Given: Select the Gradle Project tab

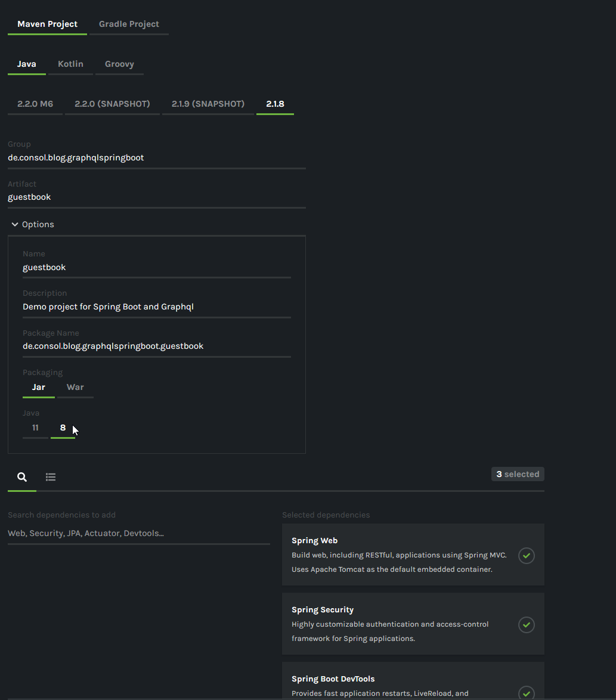Looking at the screenshot, I should coord(129,24).
